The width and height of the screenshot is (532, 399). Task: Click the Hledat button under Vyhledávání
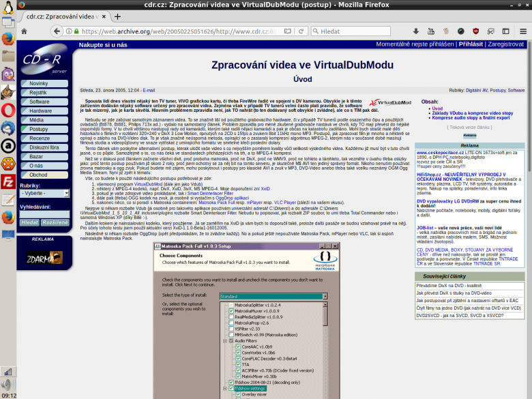[29, 222]
